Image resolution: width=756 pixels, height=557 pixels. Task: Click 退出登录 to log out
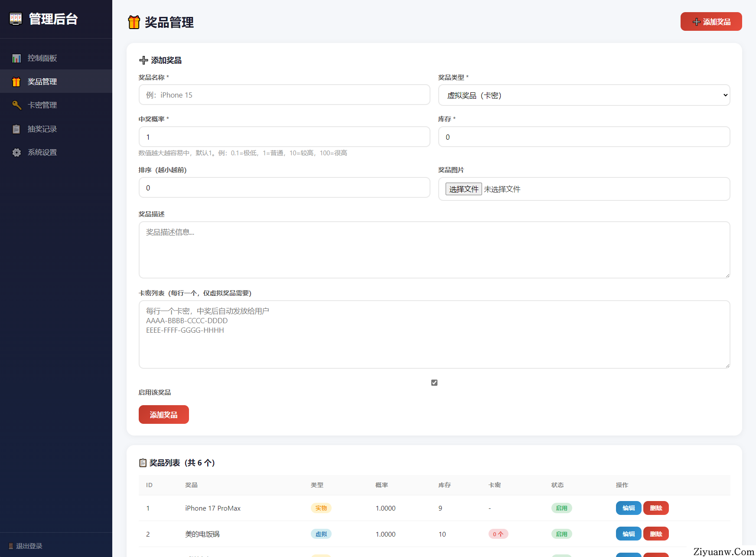click(26, 546)
